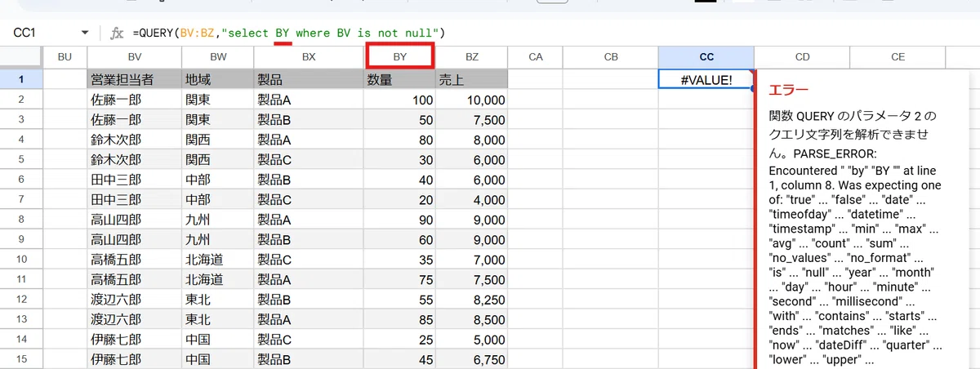Screen dimensions: 980x369
Task: Click sales cell 6,750
Action: coord(472,358)
